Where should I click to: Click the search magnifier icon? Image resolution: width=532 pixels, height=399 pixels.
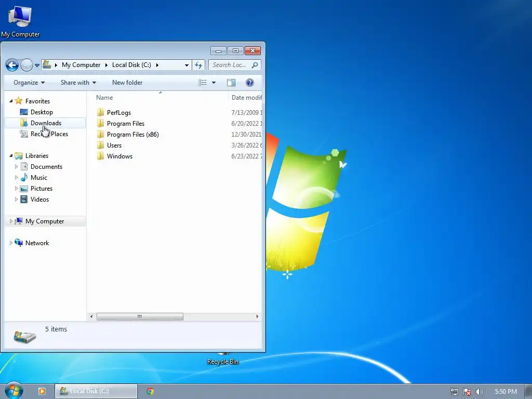pyautogui.click(x=255, y=65)
